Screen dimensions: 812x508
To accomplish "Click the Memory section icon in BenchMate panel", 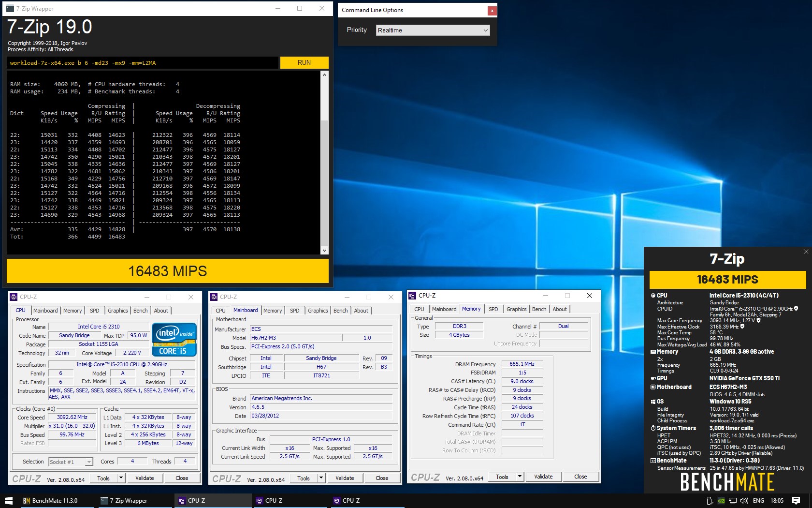I will [653, 352].
